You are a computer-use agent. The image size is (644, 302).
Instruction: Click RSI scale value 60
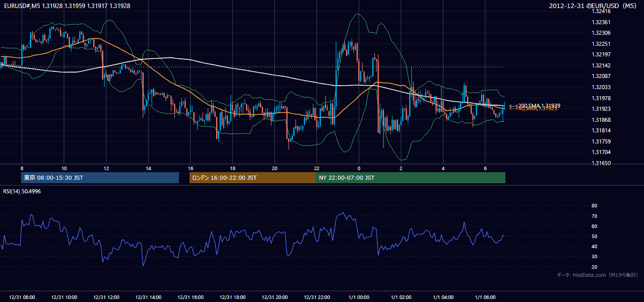[594, 226]
